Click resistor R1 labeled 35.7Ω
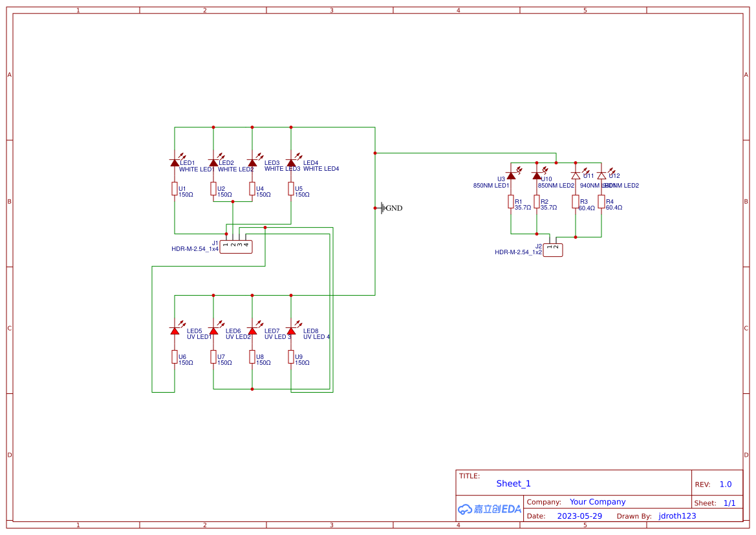 tap(511, 202)
